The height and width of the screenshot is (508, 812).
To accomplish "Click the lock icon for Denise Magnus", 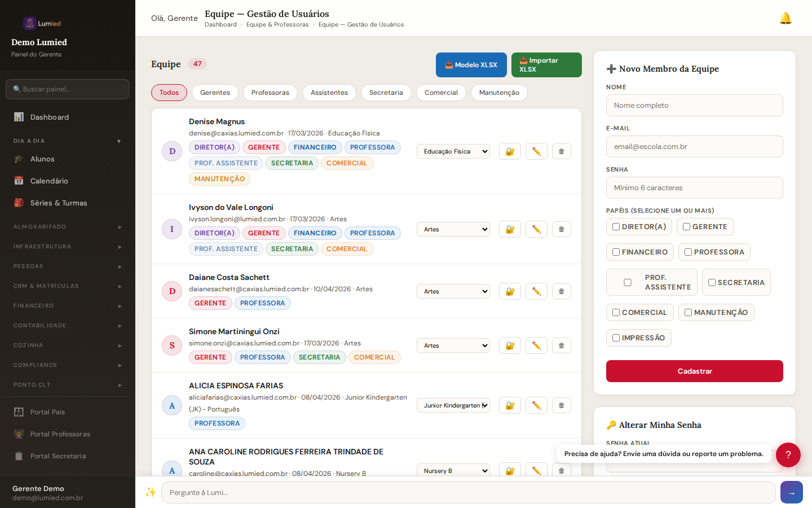I will [x=510, y=151].
